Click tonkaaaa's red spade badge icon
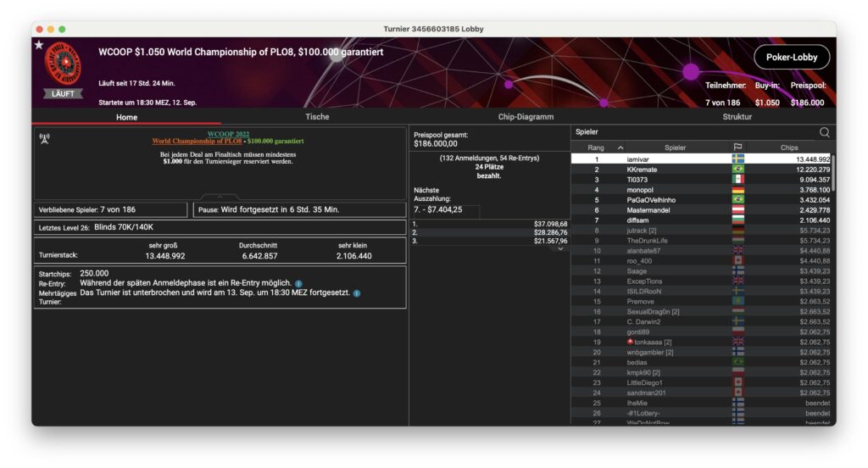 [x=630, y=342]
